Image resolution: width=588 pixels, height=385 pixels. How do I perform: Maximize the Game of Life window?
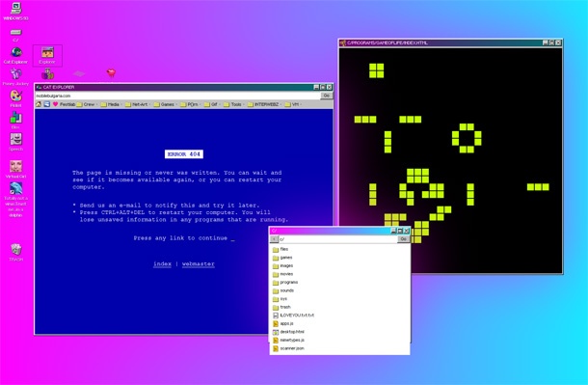[x=551, y=42]
